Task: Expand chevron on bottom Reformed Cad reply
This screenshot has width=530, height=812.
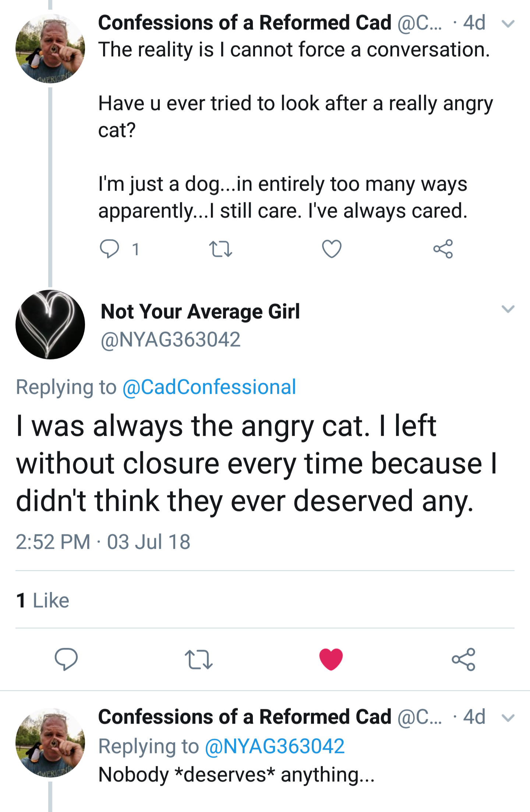Action: tap(508, 718)
